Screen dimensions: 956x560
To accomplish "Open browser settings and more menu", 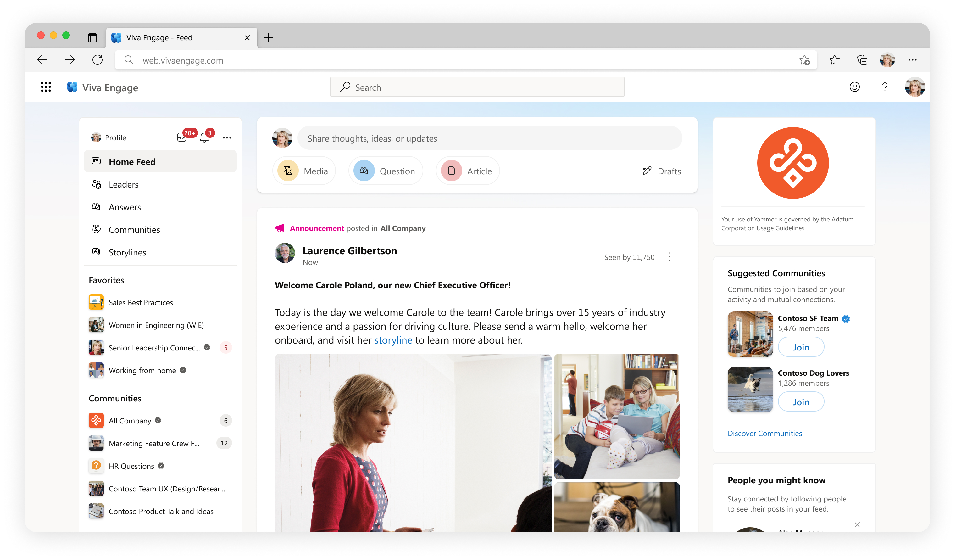I will coord(912,60).
